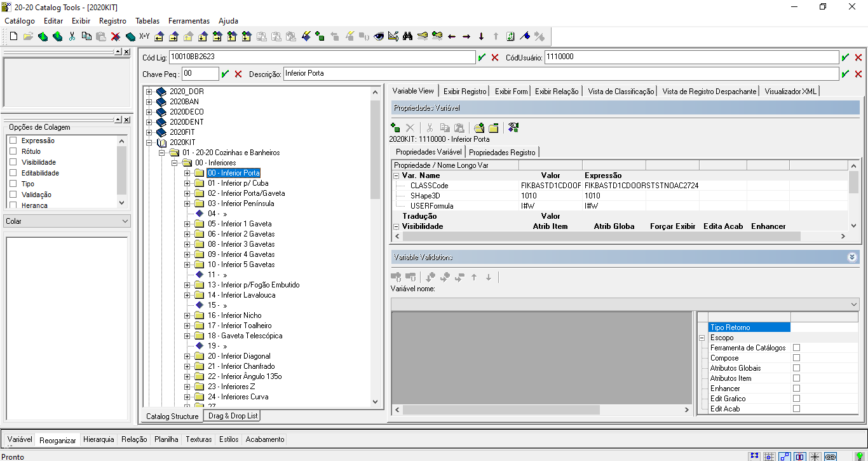Click the green plus add-item toolbar icon
The height and width of the screenshot is (461, 868).
point(320,36)
